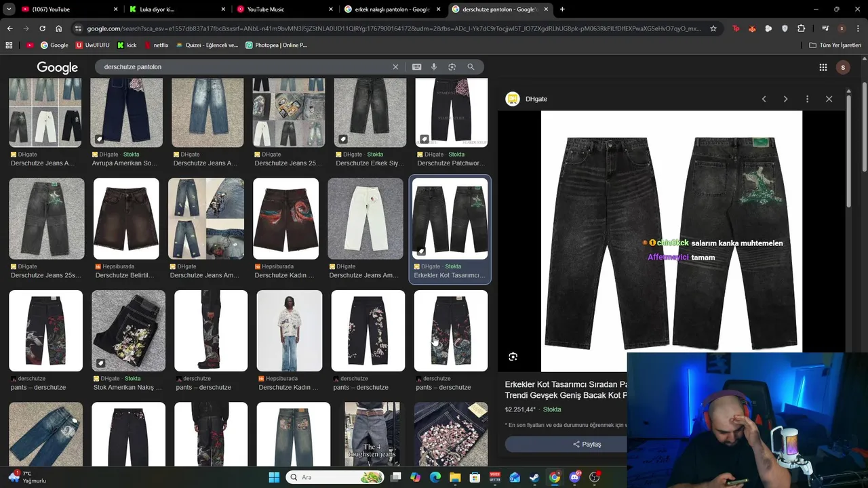The height and width of the screenshot is (488, 868).
Task: Click the Paylaş share button
Action: point(587,444)
